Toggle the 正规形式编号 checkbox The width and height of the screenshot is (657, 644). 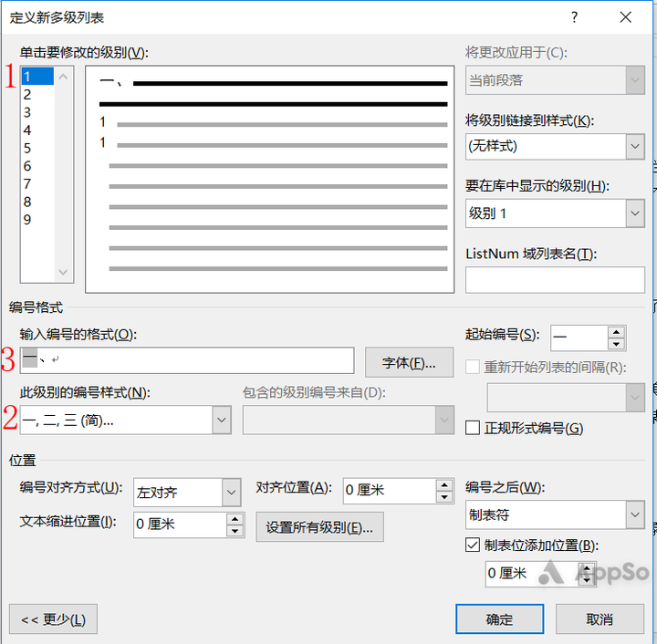click(x=473, y=428)
